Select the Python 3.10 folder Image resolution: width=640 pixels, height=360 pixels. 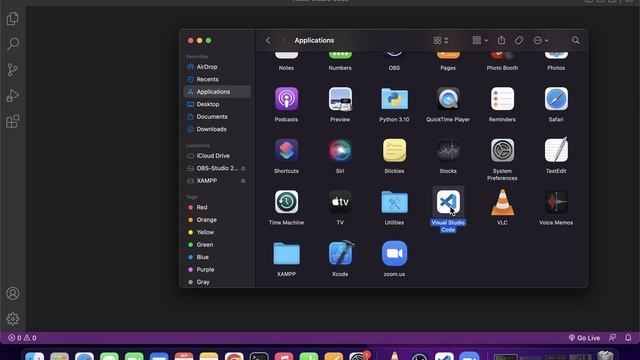tap(394, 99)
